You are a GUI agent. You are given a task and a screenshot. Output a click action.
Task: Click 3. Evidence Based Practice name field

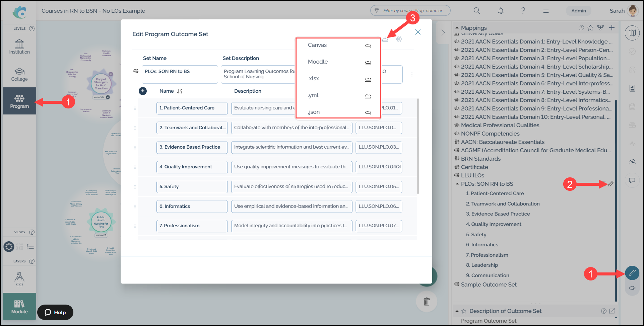pos(192,147)
